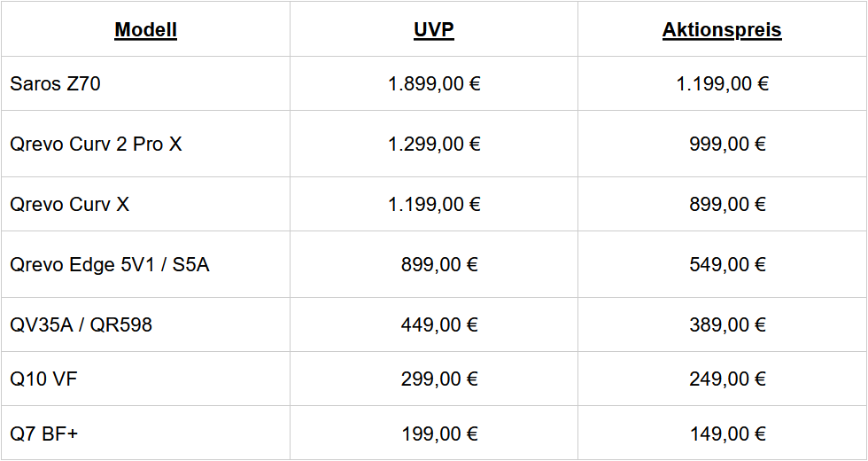868x461 pixels.
Task: Select the 149,00 € Aktionspreis cell
Action: pos(728,434)
